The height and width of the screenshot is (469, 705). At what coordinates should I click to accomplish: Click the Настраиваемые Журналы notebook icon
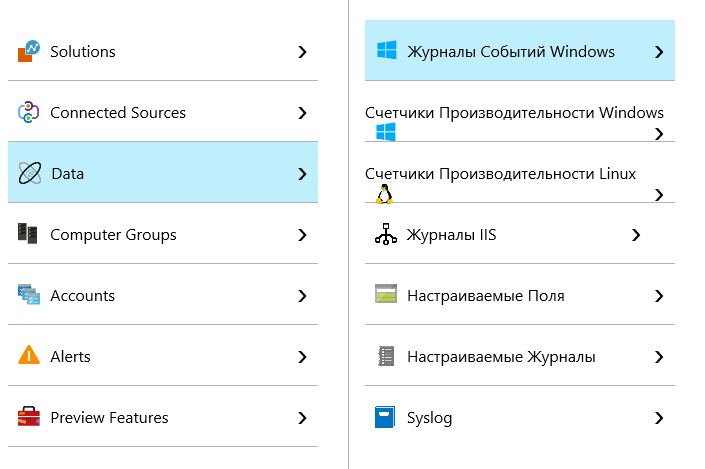click(385, 356)
